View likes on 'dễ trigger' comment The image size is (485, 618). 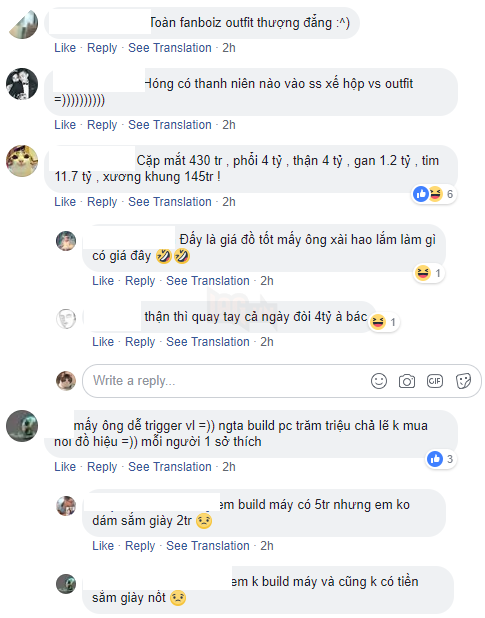(441, 459)
